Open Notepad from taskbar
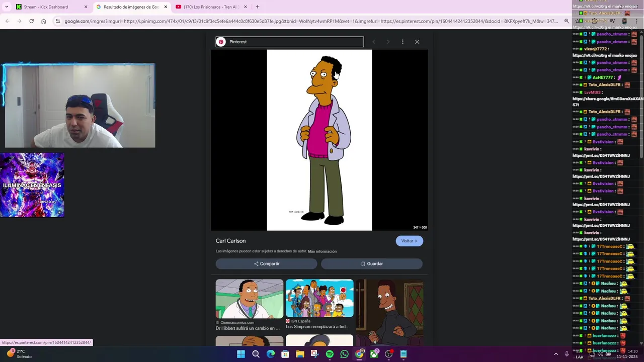 pyautogui.click(x=404, y=354)
